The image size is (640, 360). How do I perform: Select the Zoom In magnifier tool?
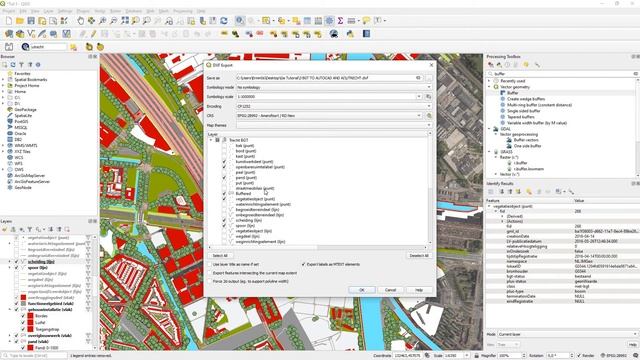102,20
